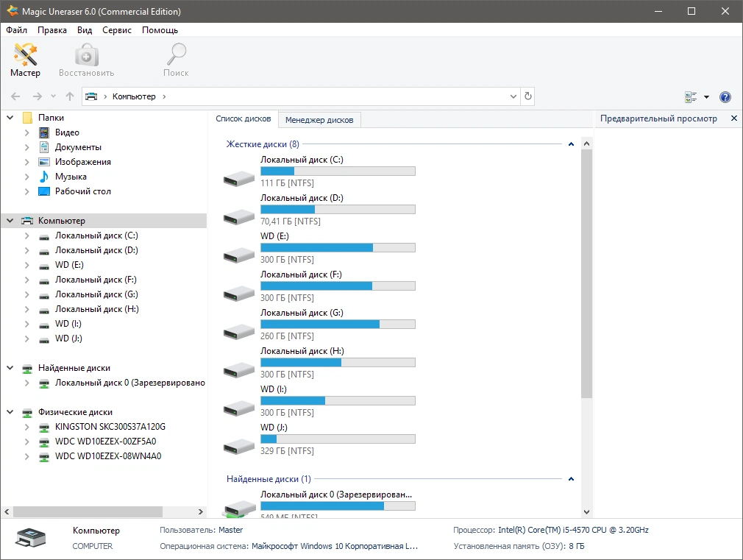Click the WD (J:) usage bar
The height and width of the screenshot is (560, 743).
pos(338,439)
